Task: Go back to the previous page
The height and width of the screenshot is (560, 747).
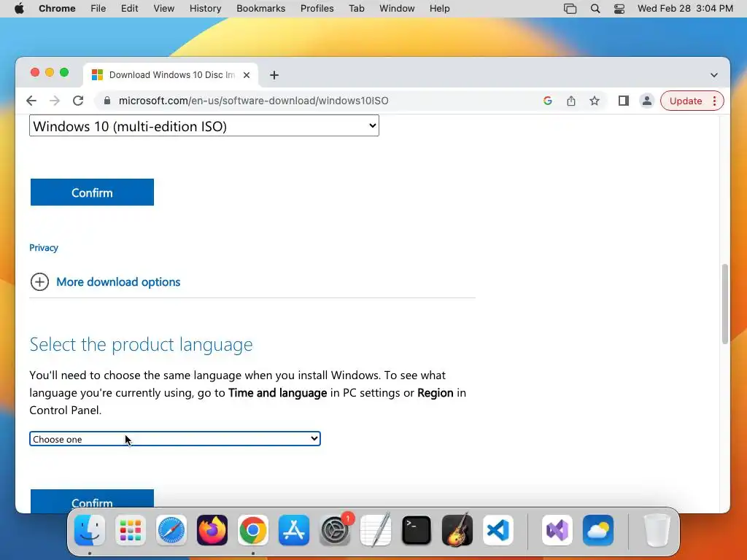Action: coord(31,101)
